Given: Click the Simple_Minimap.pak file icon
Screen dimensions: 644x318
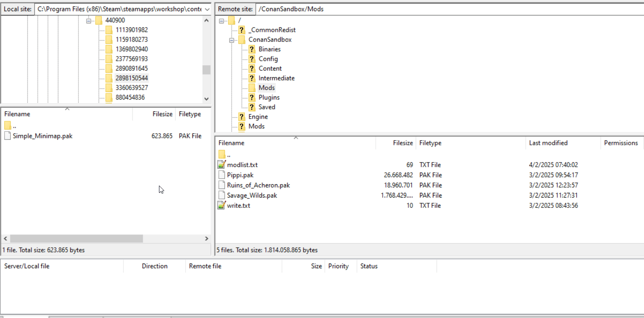Looking at the screenshot, I should point(7,136).
